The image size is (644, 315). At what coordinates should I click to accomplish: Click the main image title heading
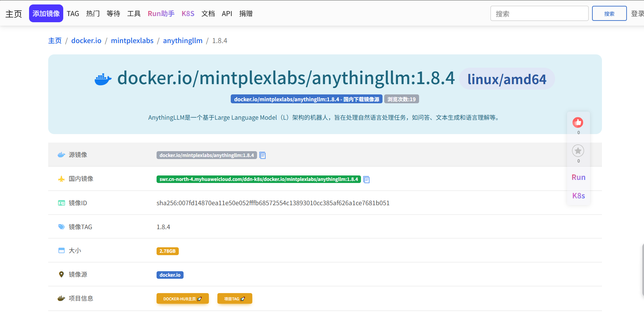click(286, 78)
